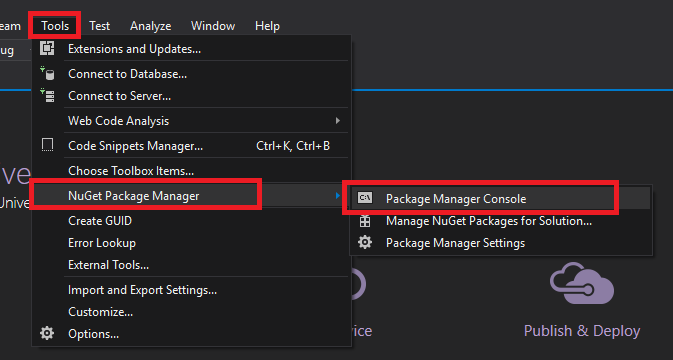Expand the Web Code Analysis submenu arrow

338,121
